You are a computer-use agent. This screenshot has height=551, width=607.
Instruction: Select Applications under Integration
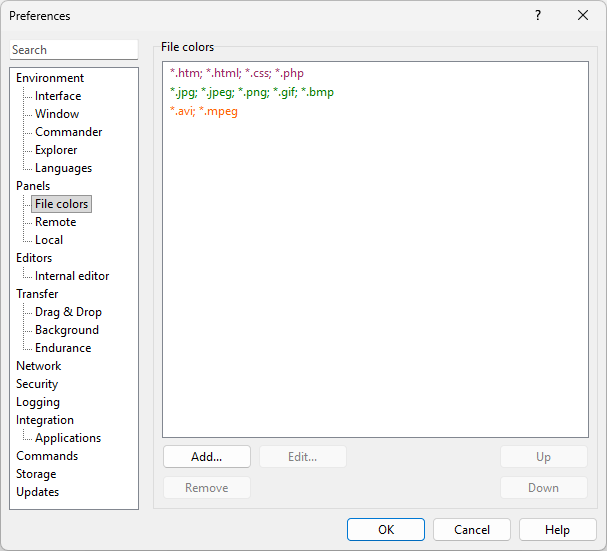[68, 438]
